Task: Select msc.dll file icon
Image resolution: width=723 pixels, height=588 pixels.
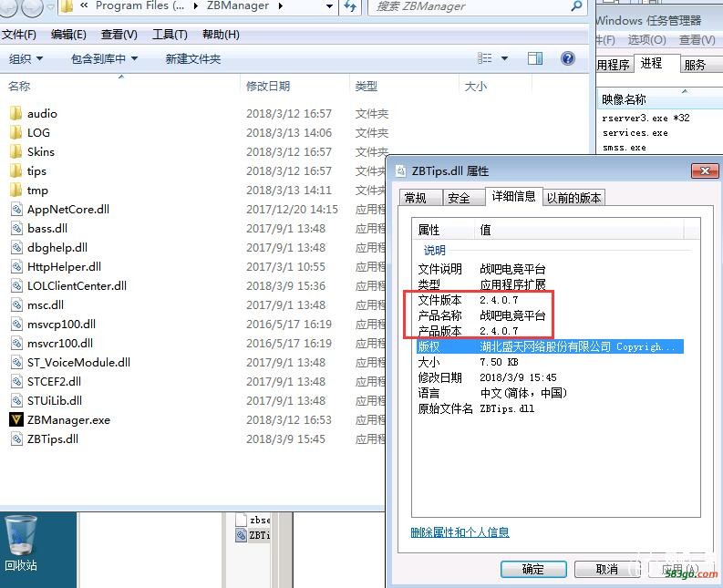Action: pos(16,304)
